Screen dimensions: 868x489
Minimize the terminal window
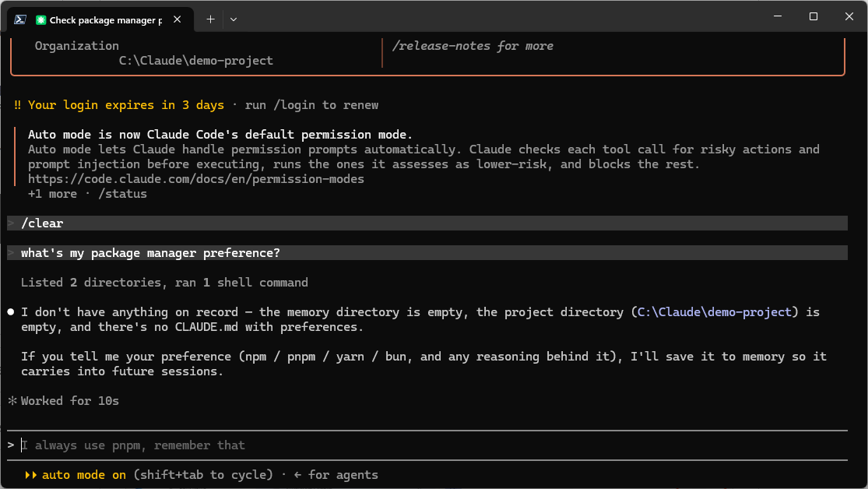pyautogui.click(x=778, y=16)
